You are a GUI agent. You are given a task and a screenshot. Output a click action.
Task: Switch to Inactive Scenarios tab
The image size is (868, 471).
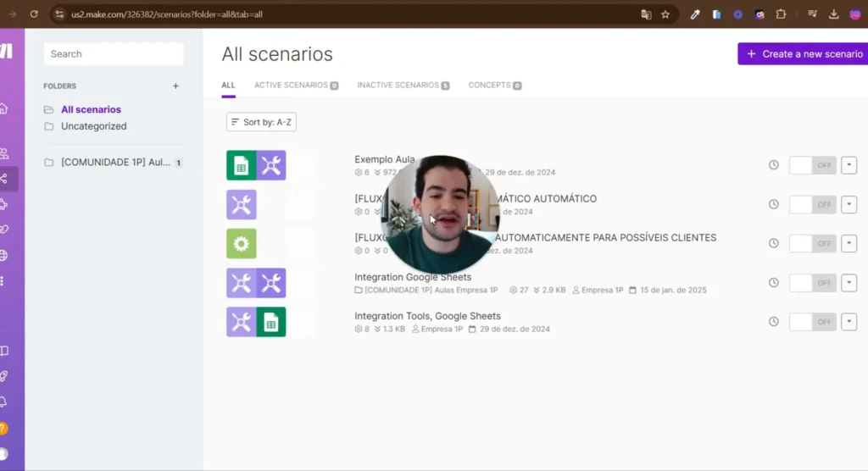click(x=403, y=86)
